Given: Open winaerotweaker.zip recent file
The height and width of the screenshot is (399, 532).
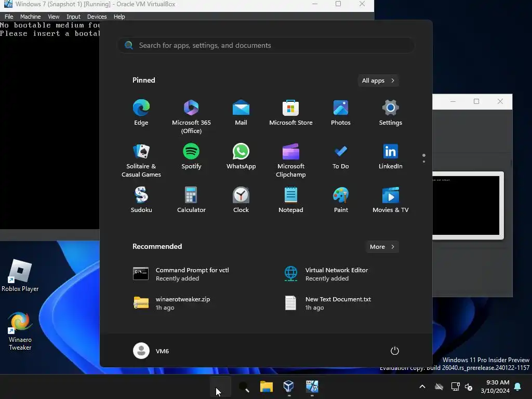Looking at the screenshot, I should tap(171, 303).
